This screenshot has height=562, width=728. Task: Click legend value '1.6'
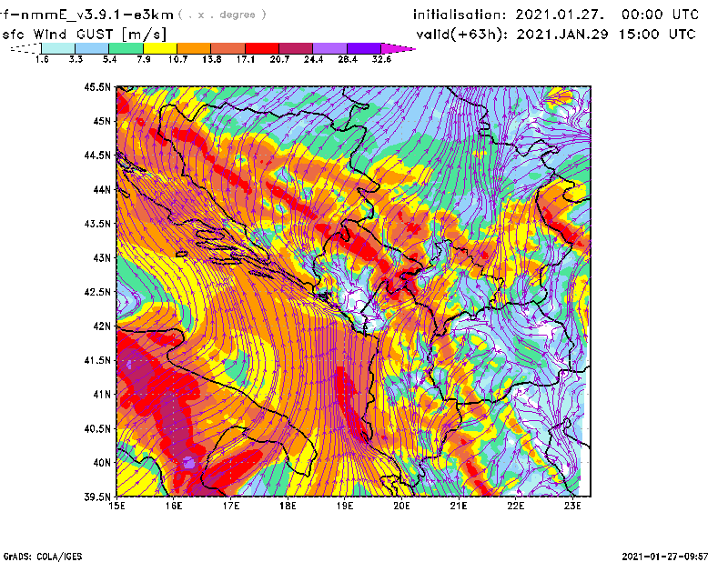coord(42,59)
